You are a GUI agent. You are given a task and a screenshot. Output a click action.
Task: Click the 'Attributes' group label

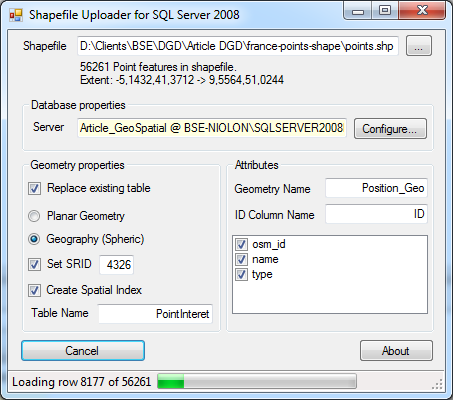257,165
